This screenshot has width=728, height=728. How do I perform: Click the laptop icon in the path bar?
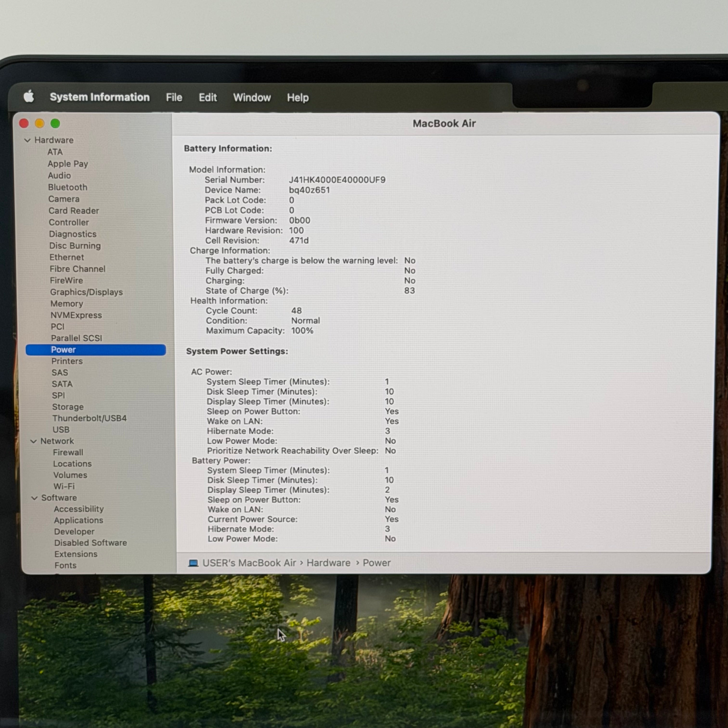point(193,563)
